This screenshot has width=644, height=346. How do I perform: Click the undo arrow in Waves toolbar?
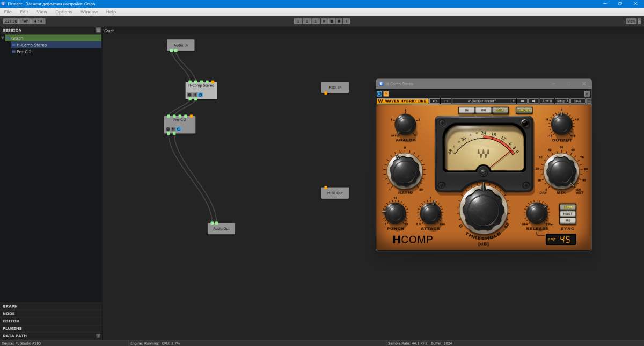(435, 101)
